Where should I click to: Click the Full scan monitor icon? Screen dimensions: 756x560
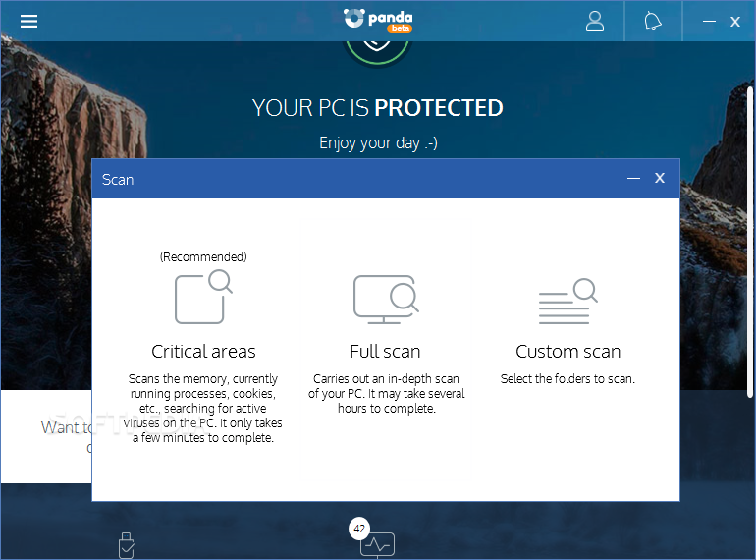[x=386, y=300]
